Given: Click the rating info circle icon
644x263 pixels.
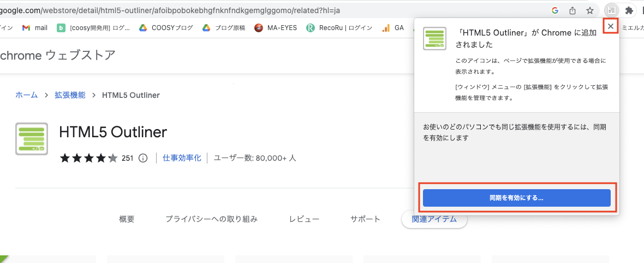Looking at the screenshot, I should tap(143, 158).
